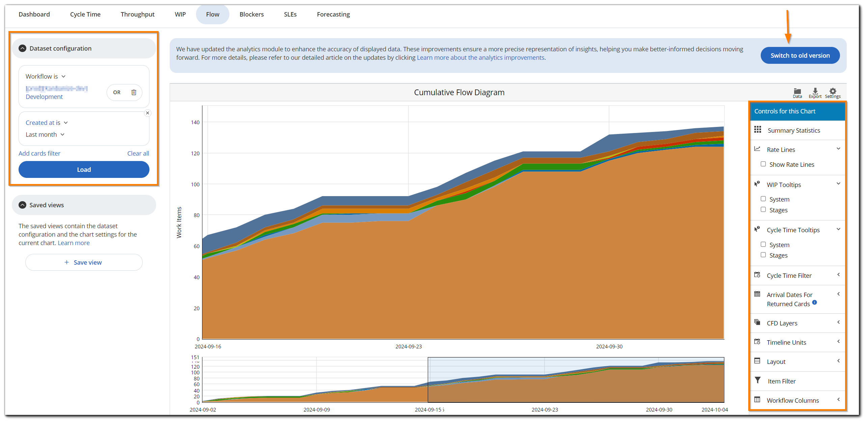
Task: Click the Export icon for the diagram
Action: [x=815, y=92]
